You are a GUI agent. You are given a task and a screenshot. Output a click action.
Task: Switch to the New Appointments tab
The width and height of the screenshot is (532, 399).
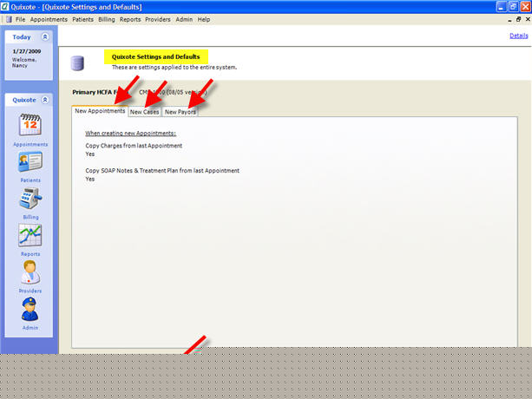point(100,111)
